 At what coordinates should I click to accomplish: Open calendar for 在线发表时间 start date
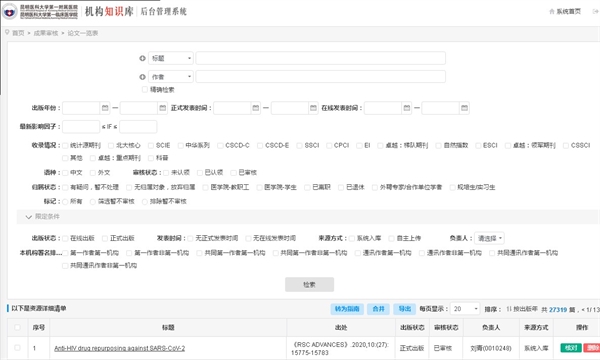[407, 108]
